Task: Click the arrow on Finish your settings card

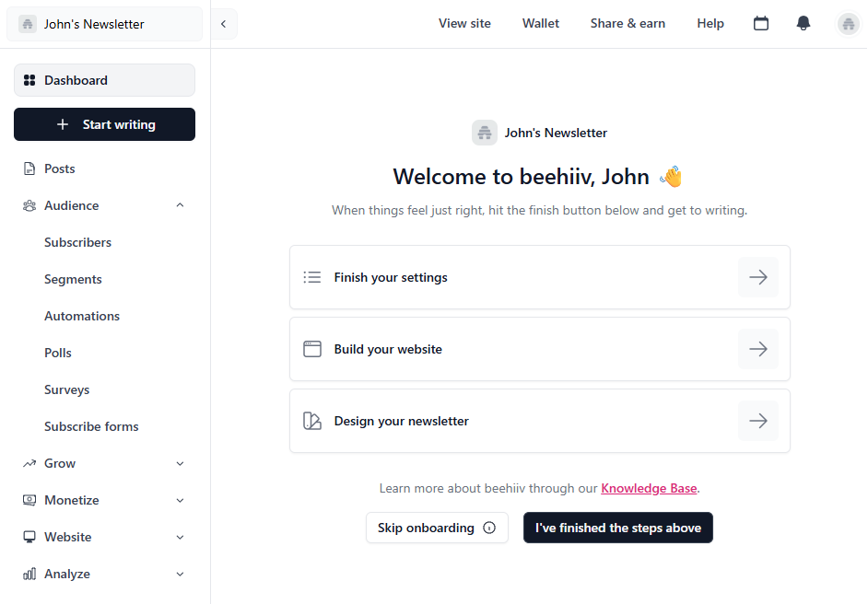Action: 757,276
